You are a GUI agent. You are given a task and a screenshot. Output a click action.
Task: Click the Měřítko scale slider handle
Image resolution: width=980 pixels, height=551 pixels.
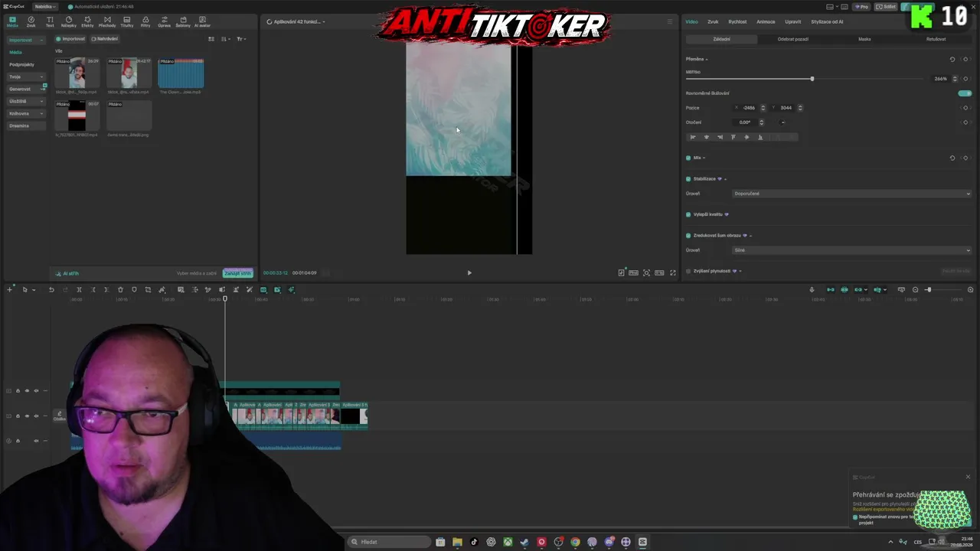pyautogui.click(x=812, y=79)
